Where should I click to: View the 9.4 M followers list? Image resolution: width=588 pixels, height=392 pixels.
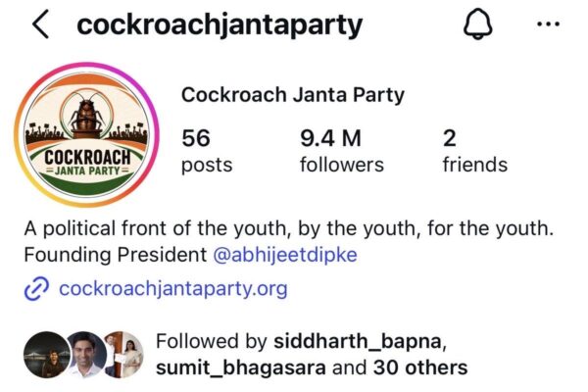coord(342,151)
